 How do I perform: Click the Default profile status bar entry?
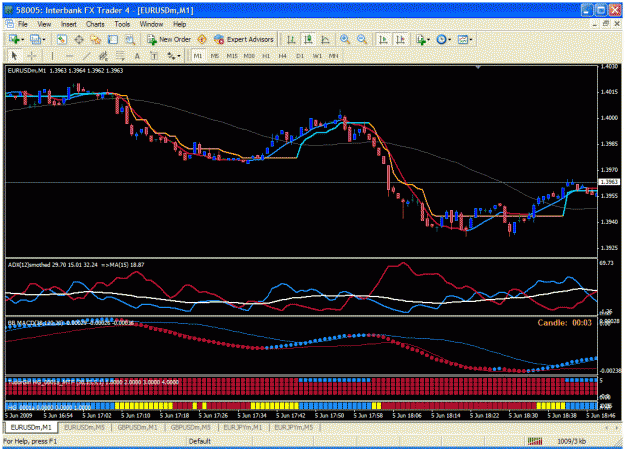tap(200, 441)
